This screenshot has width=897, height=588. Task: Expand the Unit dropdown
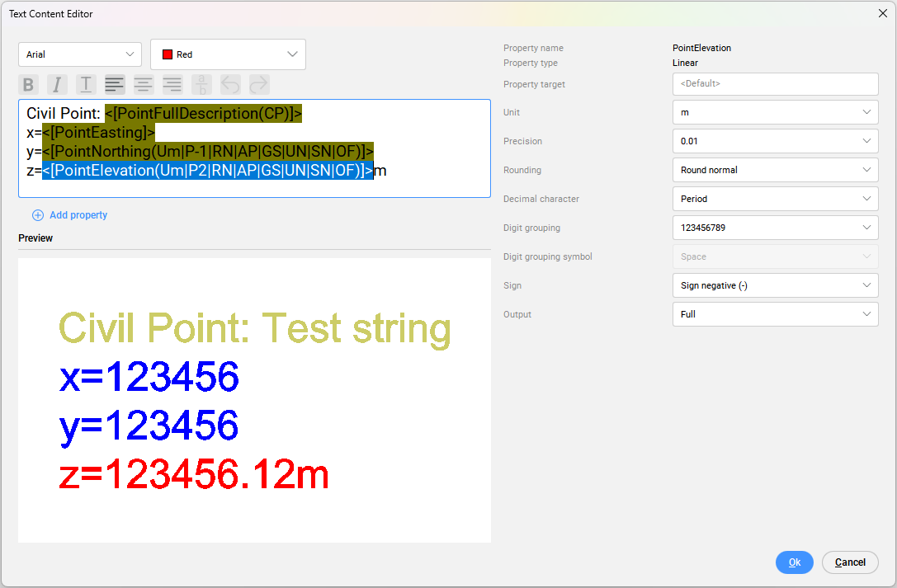click(775, 112)
